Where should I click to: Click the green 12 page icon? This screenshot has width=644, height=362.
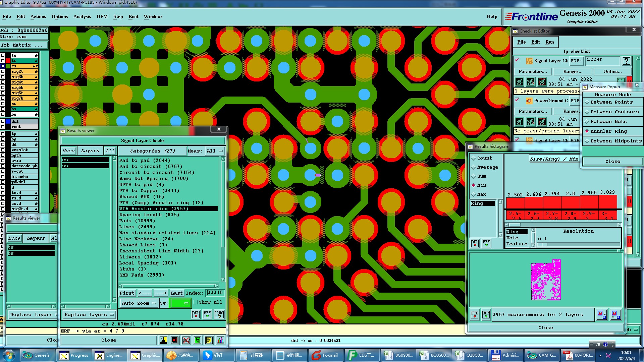coord(198,340)
